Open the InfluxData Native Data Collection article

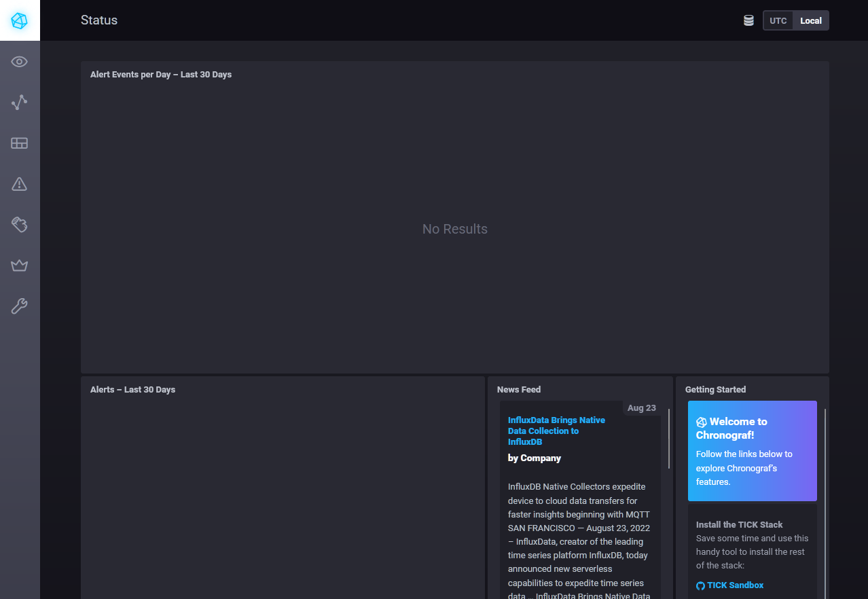(x=556, y=431)
